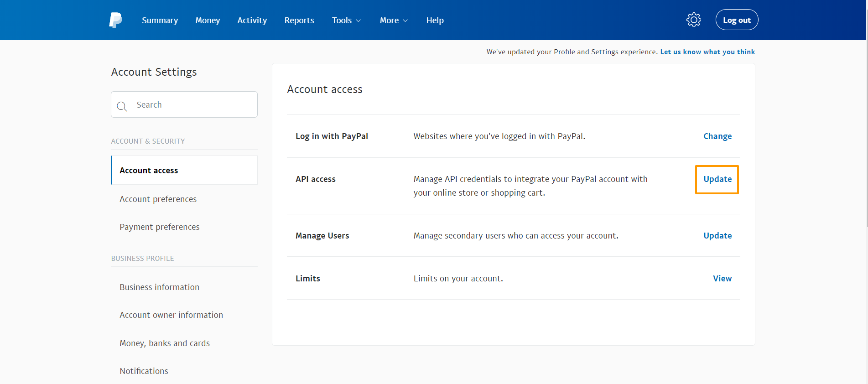The width and height of the screenshot is (868, 384).
Task: Select Money, banks and cards
Action: point(165,343)
